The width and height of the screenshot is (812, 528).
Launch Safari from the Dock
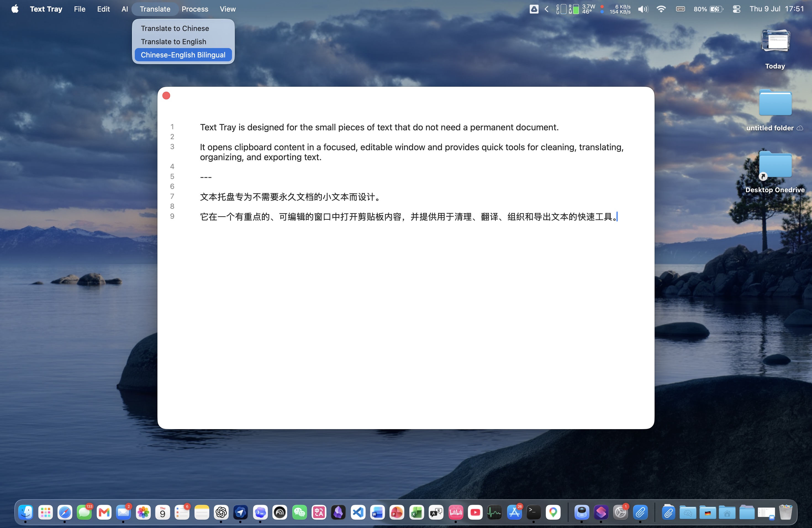pyautogui.click(x=64, y=512)
